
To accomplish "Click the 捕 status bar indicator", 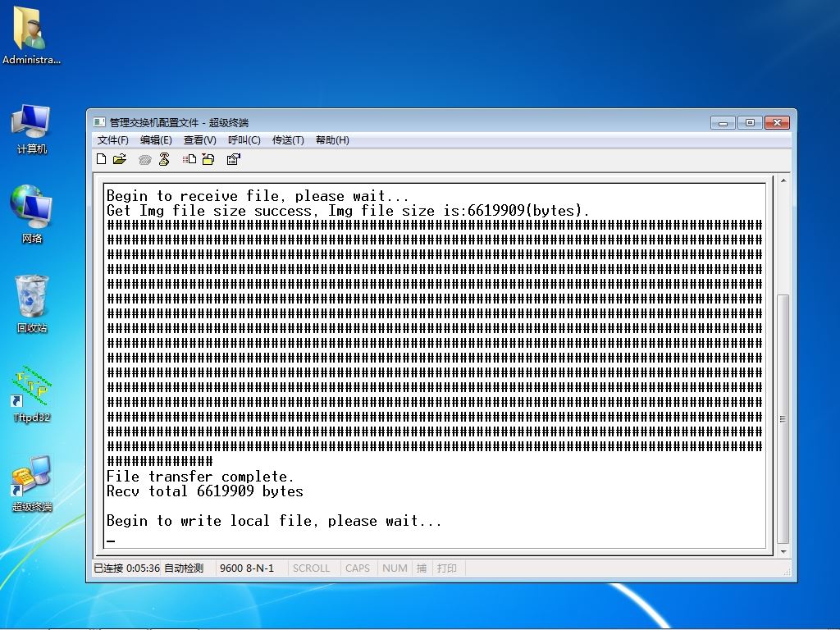I will coord(422,568).
